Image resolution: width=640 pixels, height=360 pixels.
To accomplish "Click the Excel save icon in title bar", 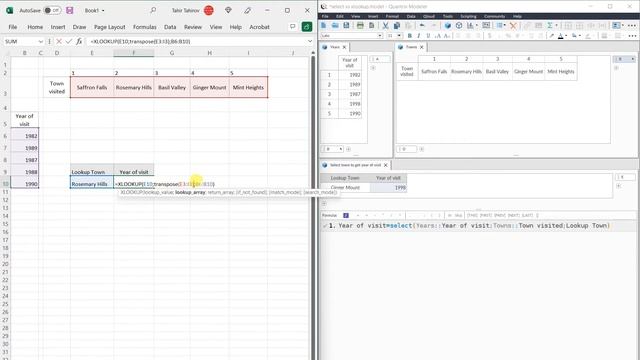I will (70, 10).
